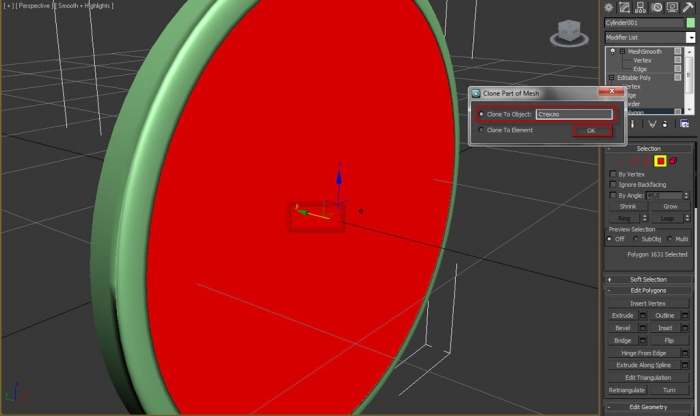Select Vertex sub-object level icon
The height and width of the screenshot is (416, 700).
point(620,161)
